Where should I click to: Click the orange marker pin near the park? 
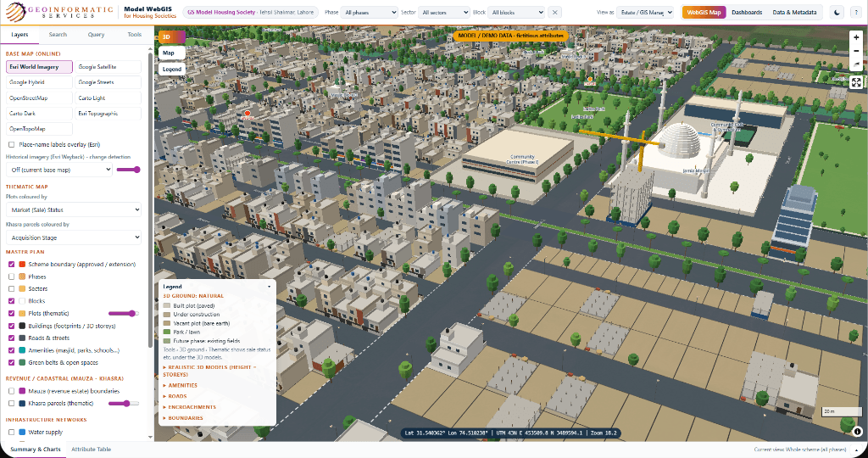pyautogui.click(x=590, y=79)
